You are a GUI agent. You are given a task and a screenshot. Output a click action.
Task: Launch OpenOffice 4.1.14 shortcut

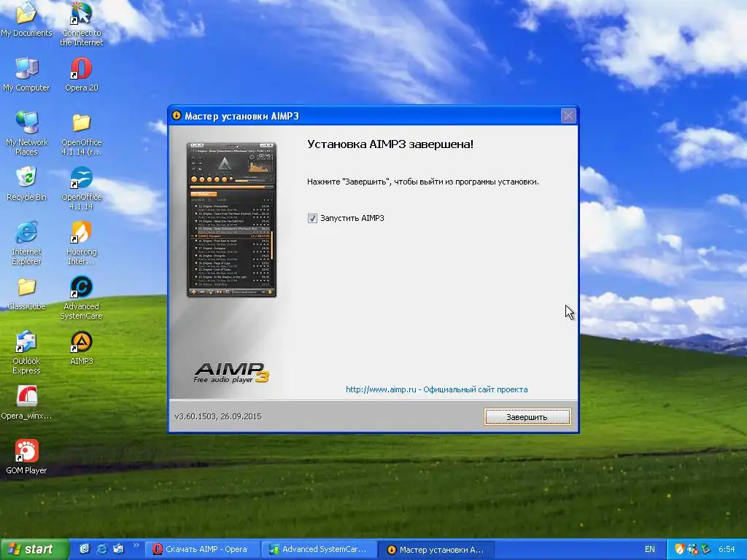pyautogui.click(x=82, y=189)
